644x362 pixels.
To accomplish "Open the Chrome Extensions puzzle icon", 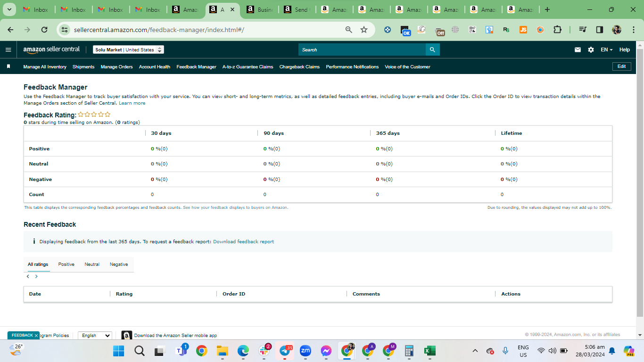I will 557,30.
